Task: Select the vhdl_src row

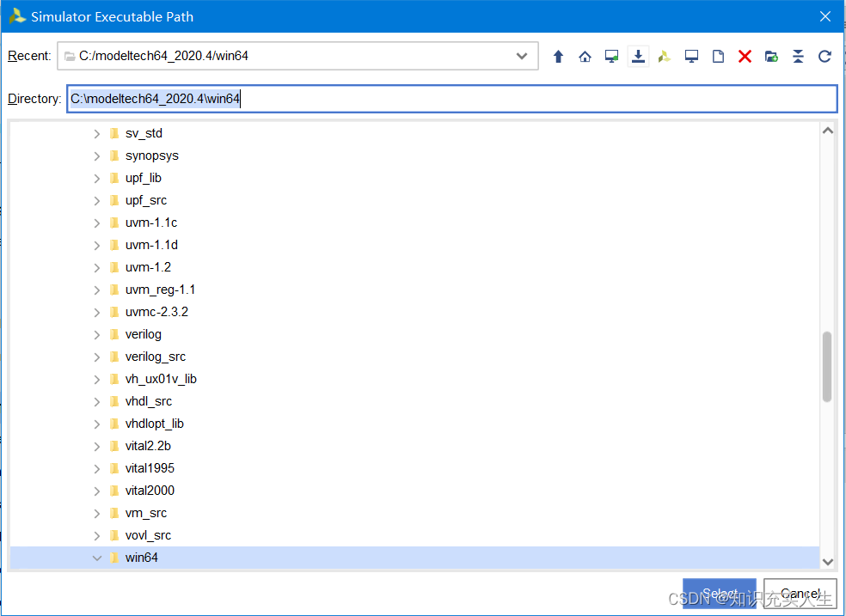Action: (x=414, y=401)
